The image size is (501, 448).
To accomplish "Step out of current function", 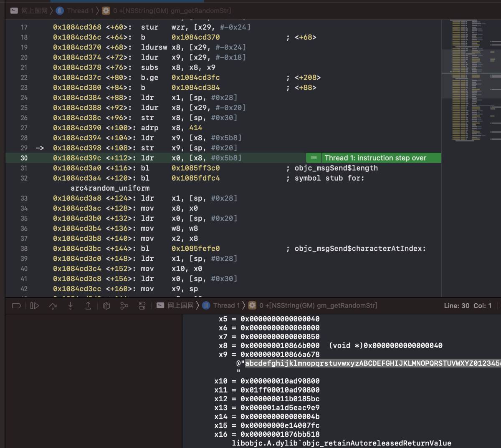I will [88, 306].
